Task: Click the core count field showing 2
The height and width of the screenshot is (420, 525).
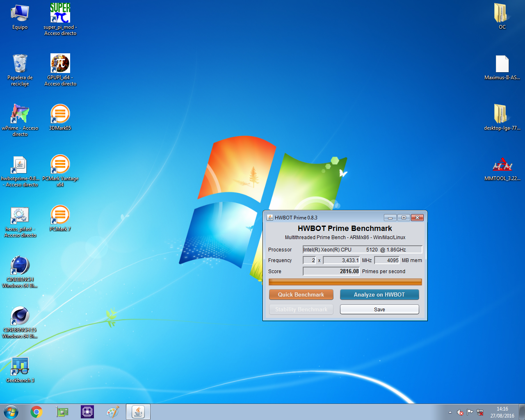Action: coord(309,260)
